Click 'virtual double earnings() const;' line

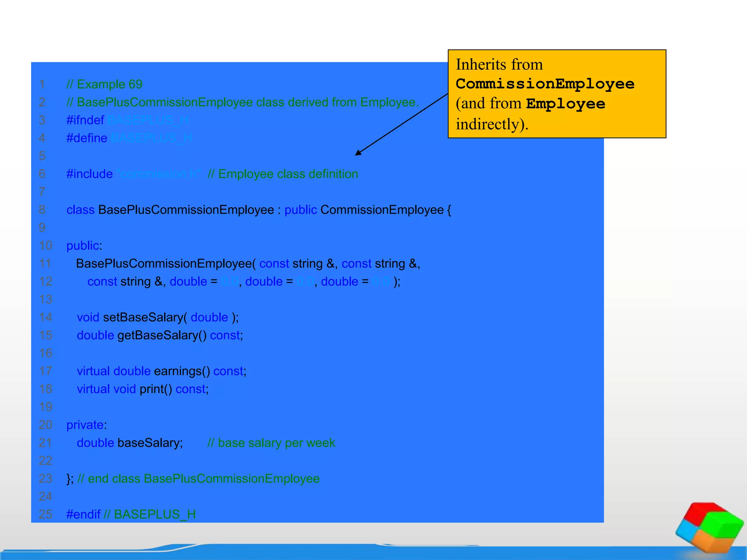162,371
